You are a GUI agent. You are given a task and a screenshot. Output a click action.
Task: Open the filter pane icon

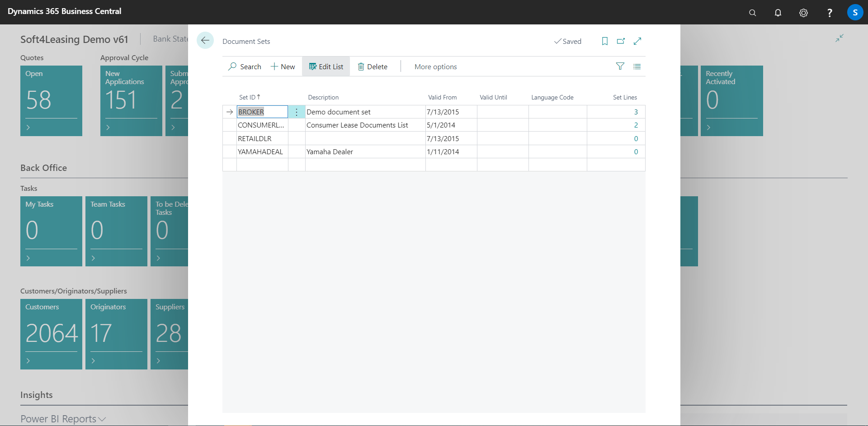[620, 66]
